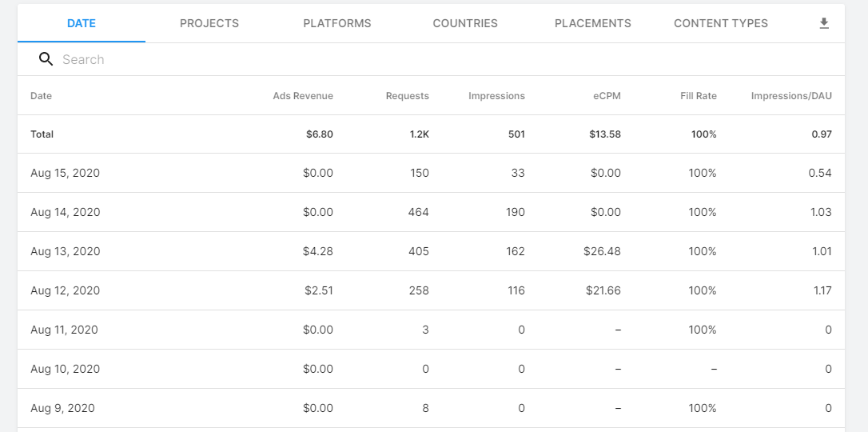The width and height of the screenshot is (868, 432).
Task: Sort by Impressions column header
Action: pyautogui.click(x=496, y=96)
